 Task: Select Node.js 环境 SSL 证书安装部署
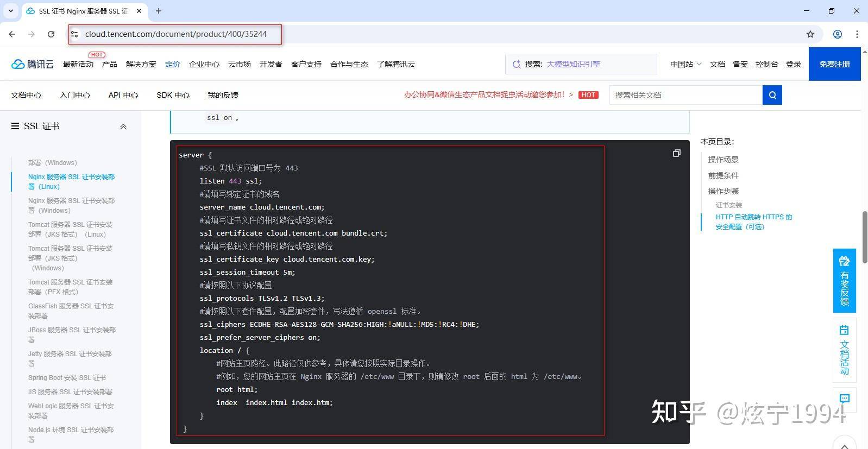point(71,434)
